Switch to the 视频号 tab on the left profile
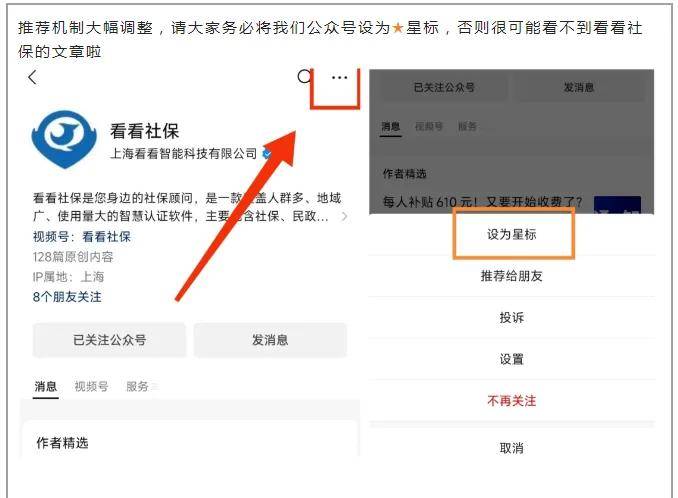 [91, 386]
